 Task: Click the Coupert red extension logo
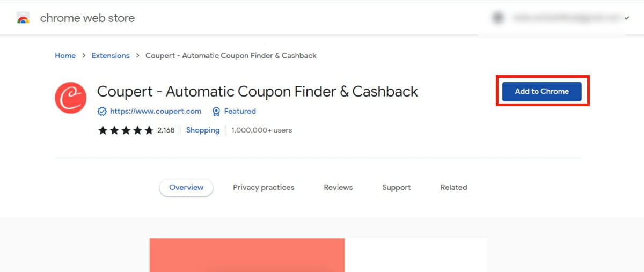70,98
